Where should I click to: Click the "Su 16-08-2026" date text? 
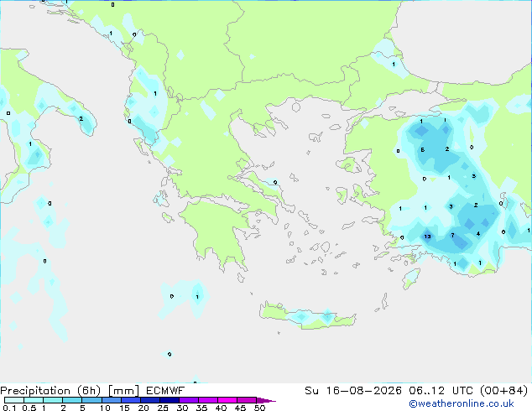click(x=353, y=390)
